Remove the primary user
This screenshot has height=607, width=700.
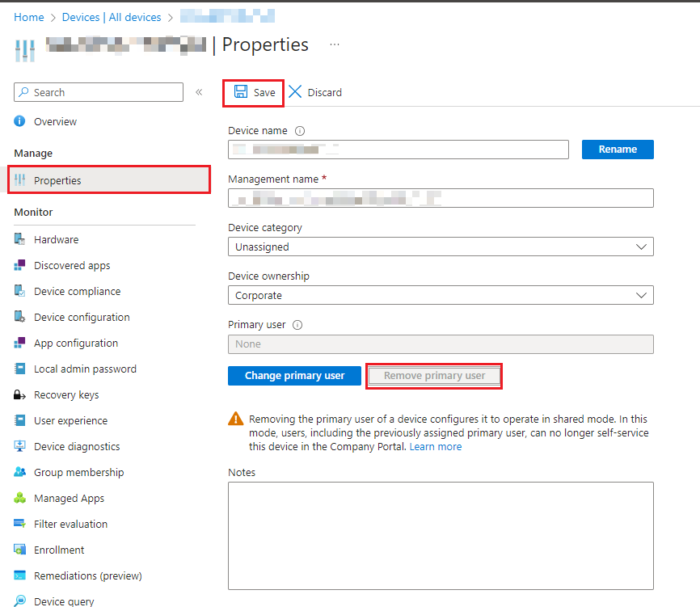434,376
